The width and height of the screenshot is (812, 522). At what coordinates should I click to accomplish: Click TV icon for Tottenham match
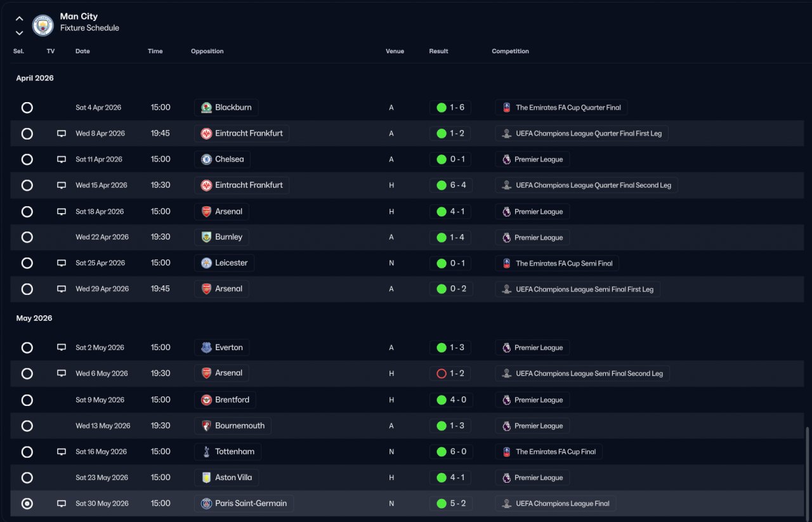pyautogui.click(x=62, y=452)
